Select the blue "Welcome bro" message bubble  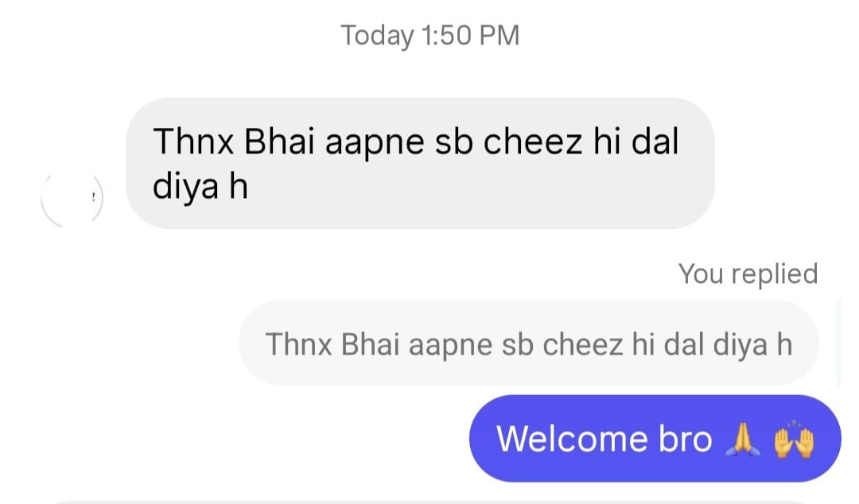(655, 438)
